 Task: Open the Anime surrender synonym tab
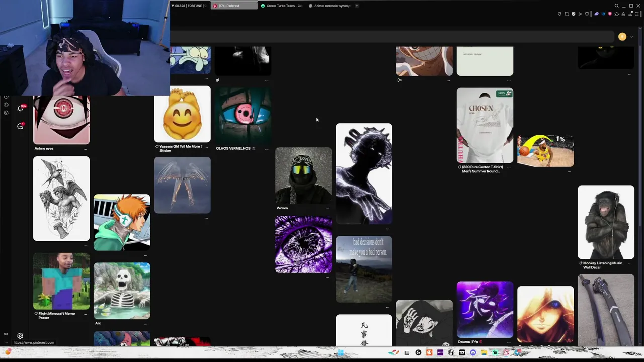pos(330,6)
